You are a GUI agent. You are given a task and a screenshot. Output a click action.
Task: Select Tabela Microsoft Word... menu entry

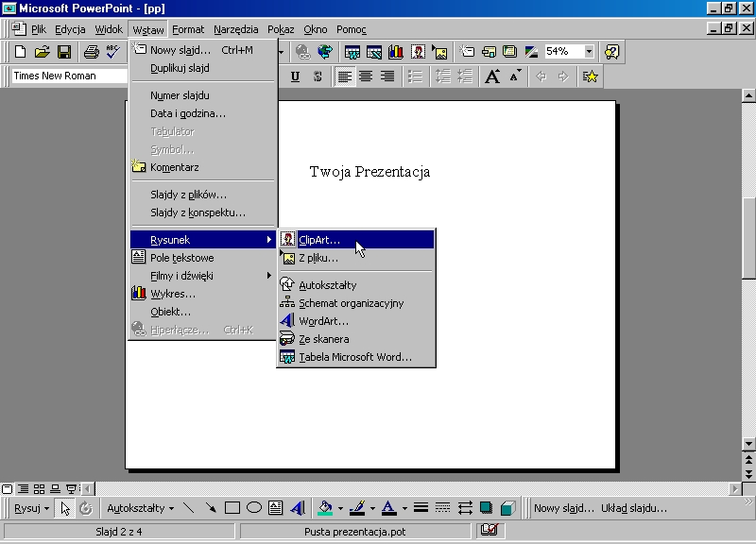click(x=356, y=357)
